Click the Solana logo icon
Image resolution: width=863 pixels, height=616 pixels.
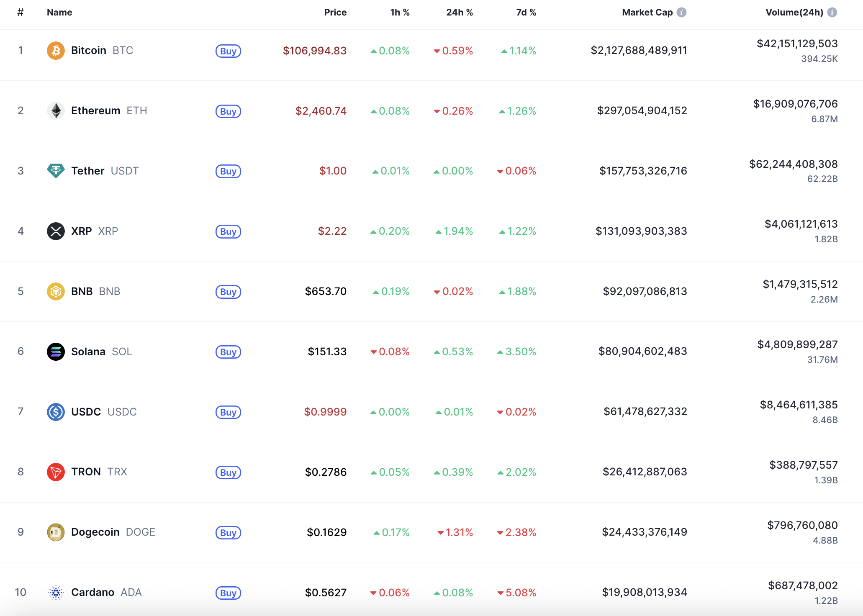(56, 352)
